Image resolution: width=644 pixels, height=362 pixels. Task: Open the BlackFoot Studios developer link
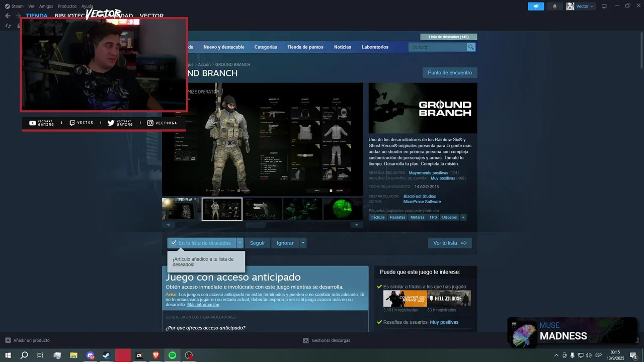pyautogui.click(x=420, y=196)
